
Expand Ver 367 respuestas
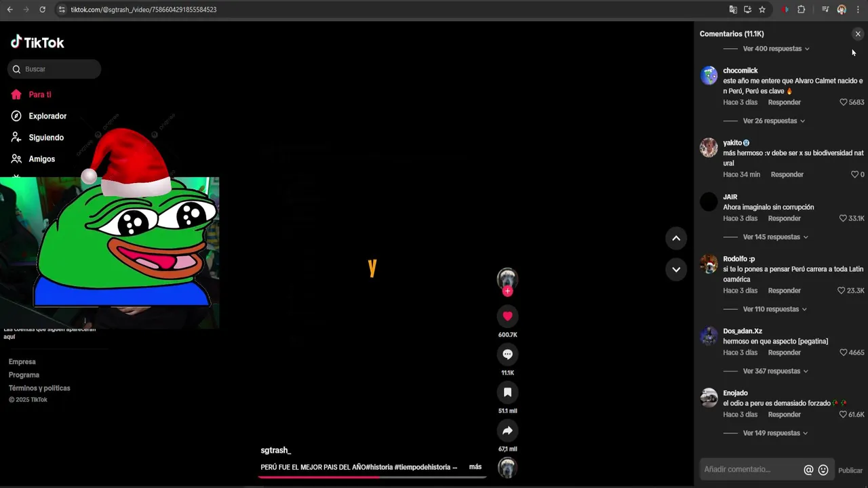coord(776,371)
